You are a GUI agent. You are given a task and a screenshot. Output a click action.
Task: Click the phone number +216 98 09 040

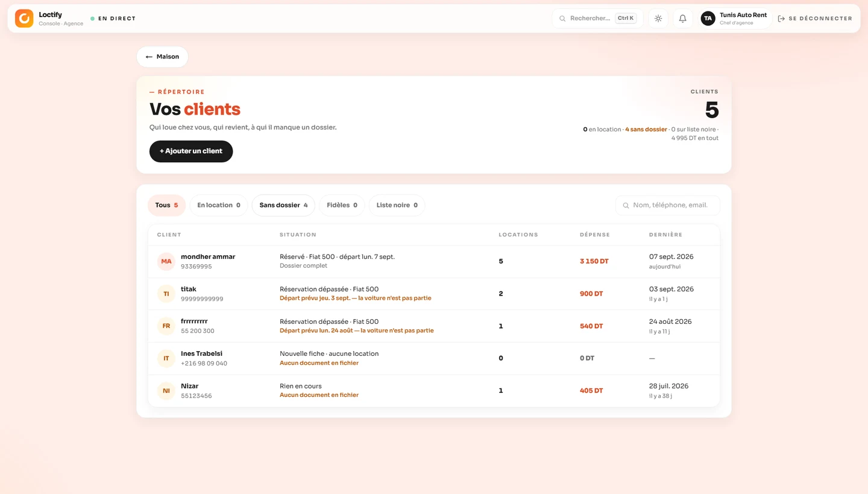point(204,364)
